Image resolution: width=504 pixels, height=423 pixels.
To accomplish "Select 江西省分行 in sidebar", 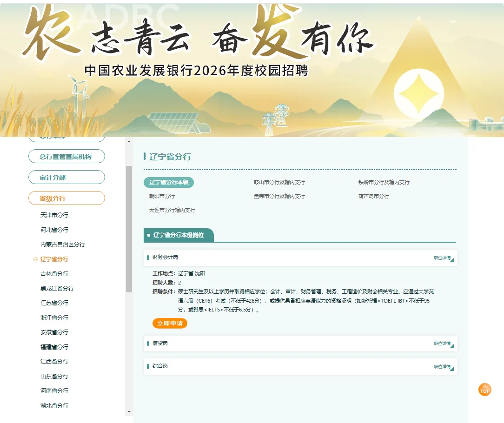I will click(x=54, y=361).
